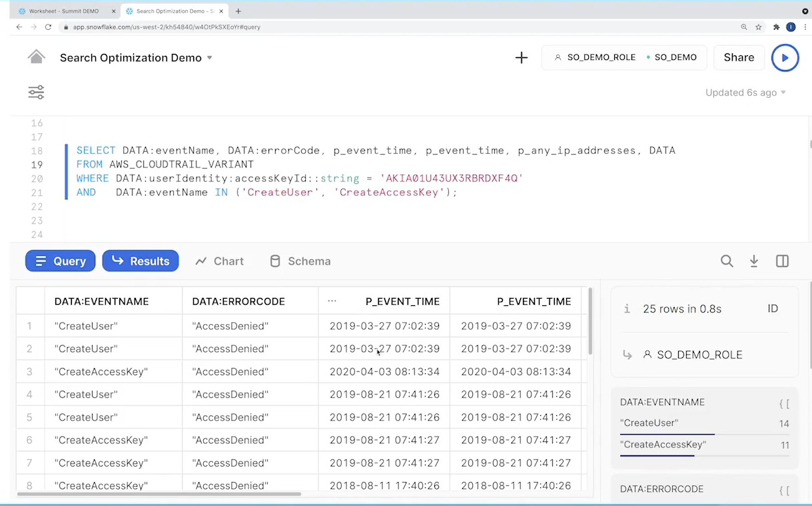Screen dimensions: 812x506
Task: Go forward in browser history
Action: point(33,27)
